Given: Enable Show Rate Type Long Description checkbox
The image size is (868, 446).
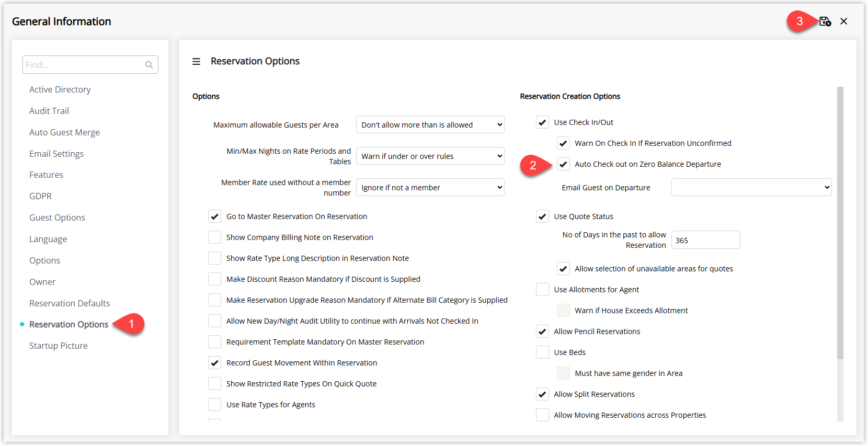Looking at the screenshot, I should pyautogui.click(x=214, y=258).
